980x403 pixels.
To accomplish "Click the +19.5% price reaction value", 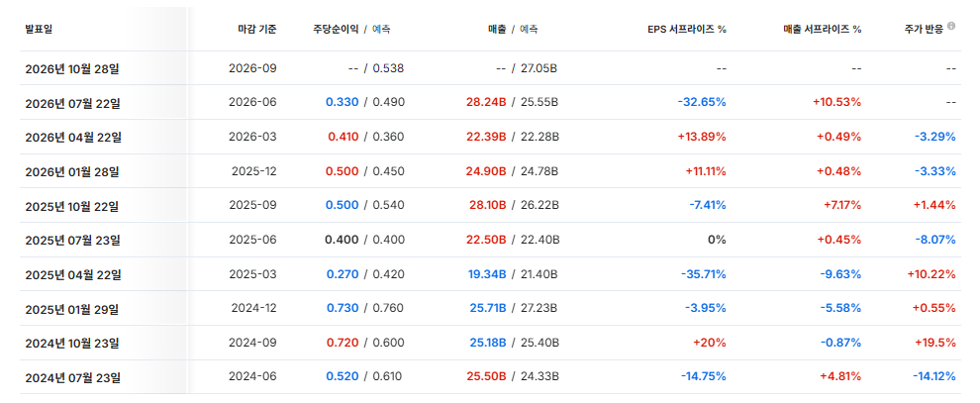I will point(935,343).
